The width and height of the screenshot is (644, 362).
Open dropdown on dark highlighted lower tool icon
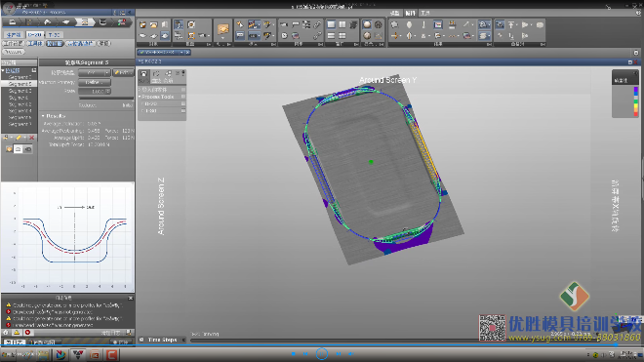261,36
